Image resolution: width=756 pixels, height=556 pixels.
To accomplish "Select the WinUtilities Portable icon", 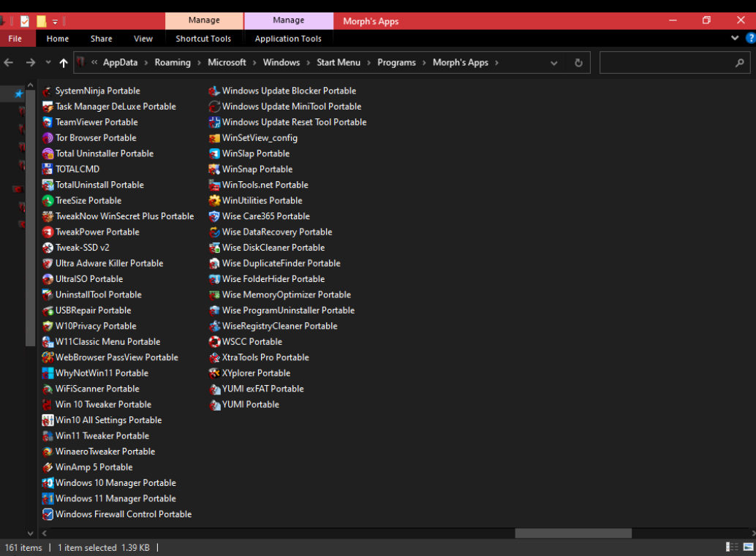I will [x=214, y=201].
